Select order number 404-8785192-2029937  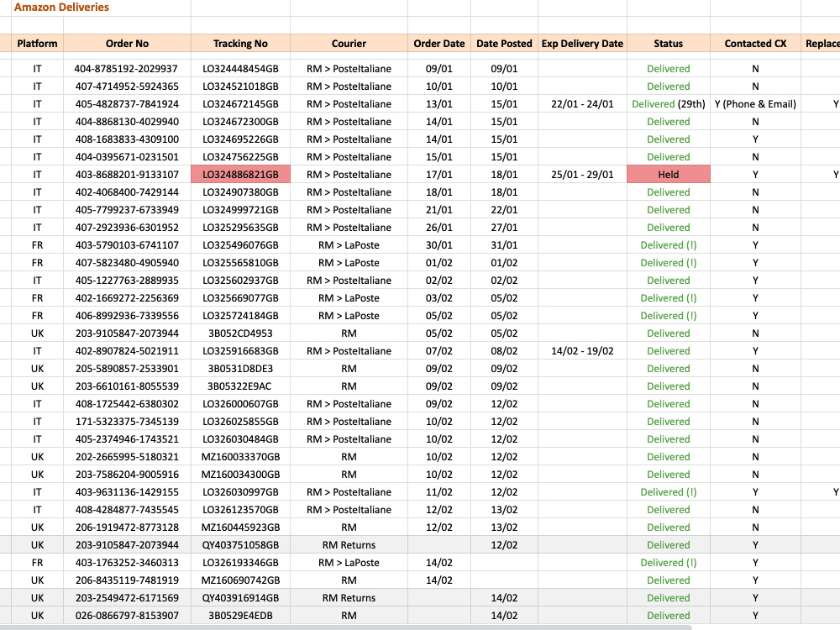[127, 69]
